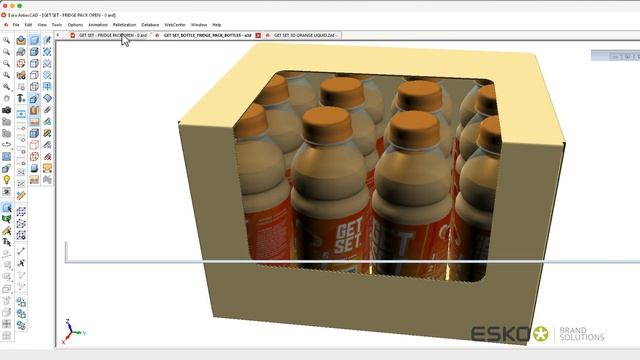Click the T text select tool
The image size is (640, 360).
click(x=7, y=242)
